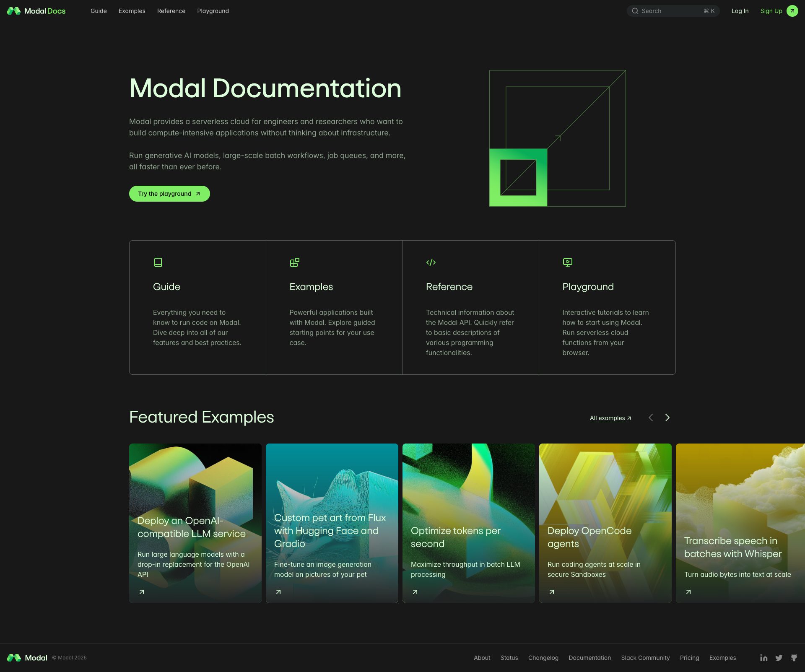Open the Transcribe speech with Whisper card
The image size is (805, 672).
coord(740,523)
